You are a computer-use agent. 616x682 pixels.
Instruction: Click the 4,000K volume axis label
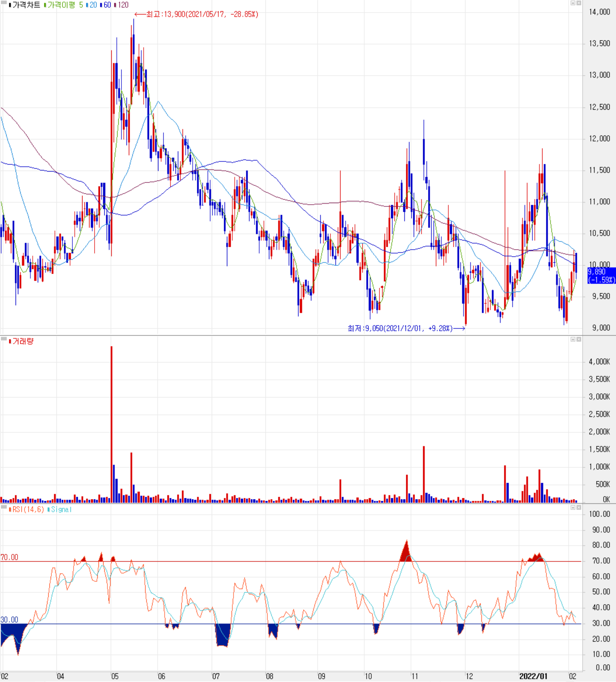599,362
